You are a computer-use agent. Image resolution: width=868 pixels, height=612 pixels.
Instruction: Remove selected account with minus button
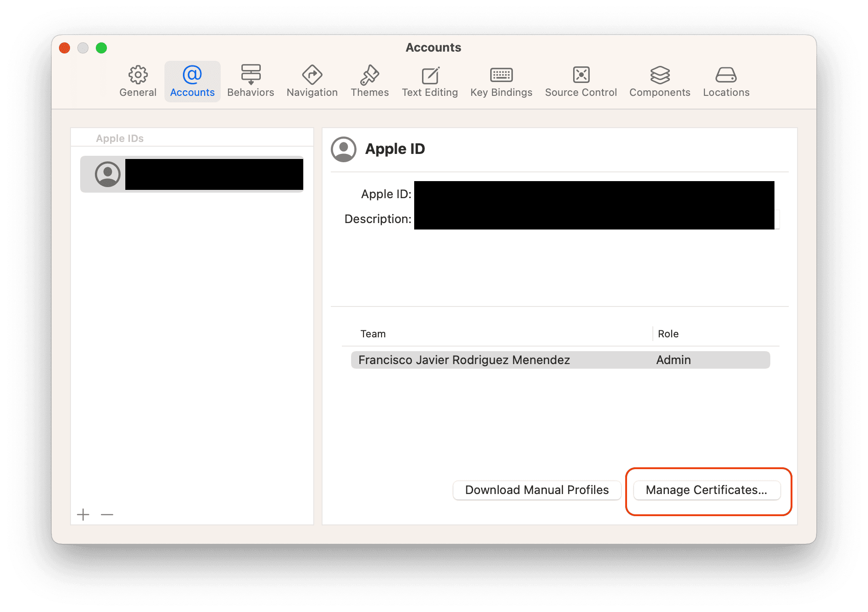coord(107,514)
